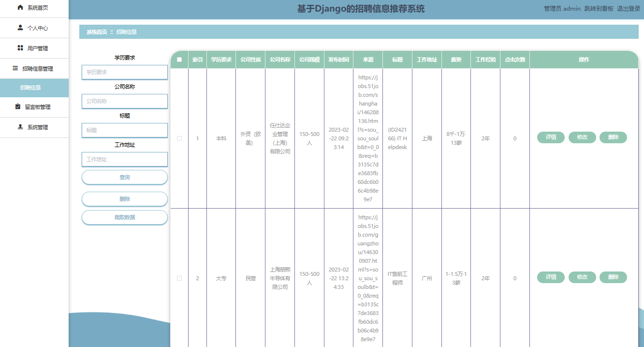Focus the 标题 search field
The width and height of the screenshot is (644, 347).
click(125, 130)
